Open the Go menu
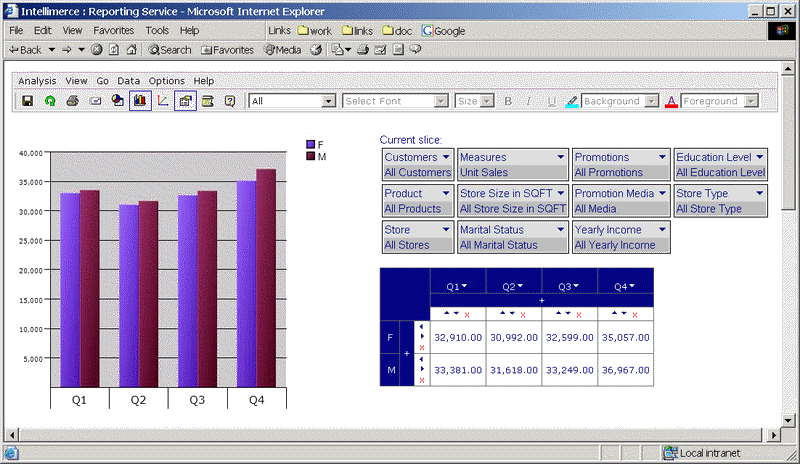 coord(103,81)
